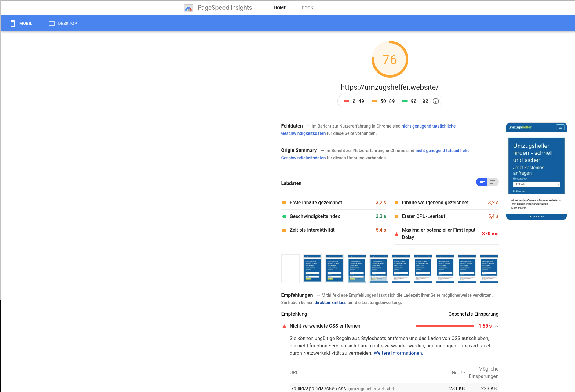Image resolution: width=575 pixels, height=392 pixels.
Task: Expand the 'Nicht verwendete CSS entfernen' row title
Action: (x=325, y=326)
